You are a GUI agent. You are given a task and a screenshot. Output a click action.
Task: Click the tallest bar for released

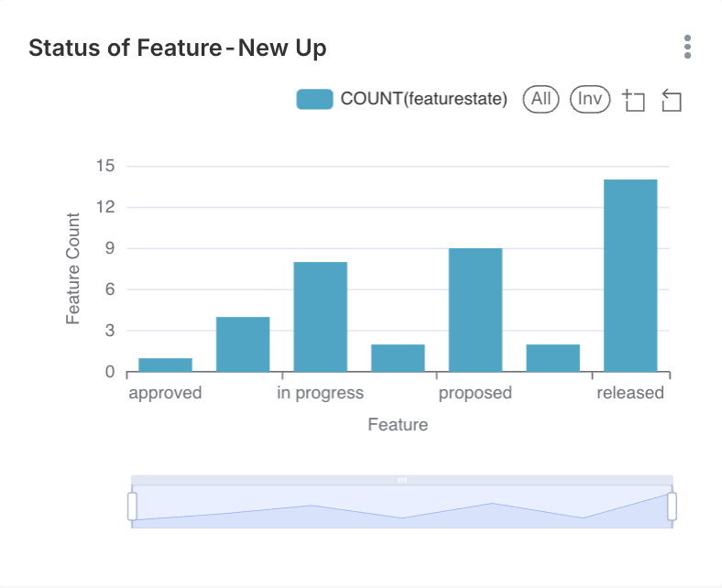[x=630, y=275]
